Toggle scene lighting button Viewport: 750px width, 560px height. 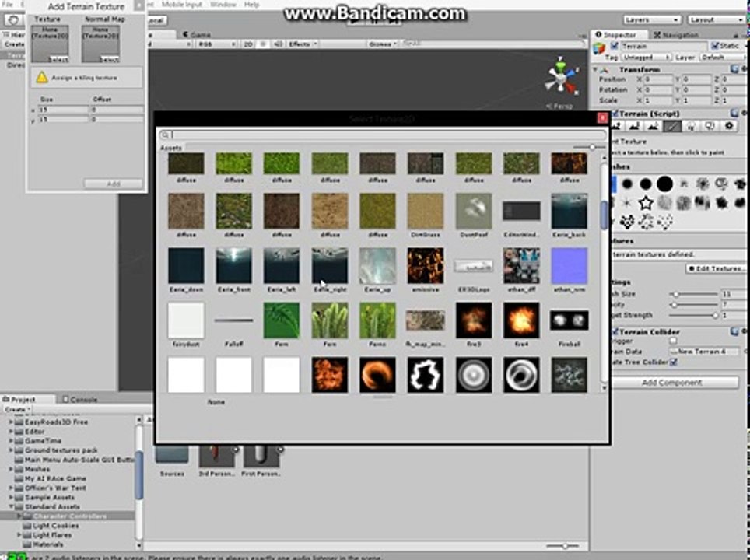click(x=263, y=44)
